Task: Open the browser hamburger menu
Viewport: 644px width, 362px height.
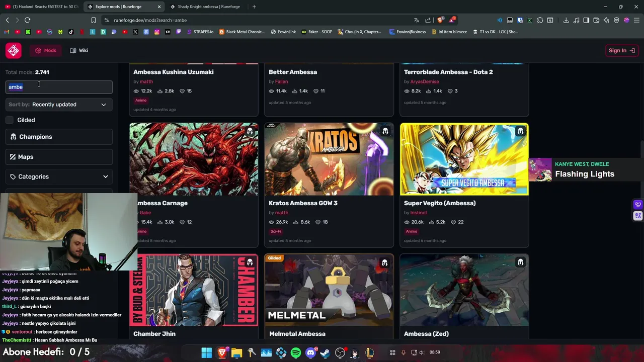Action: tap(636, 20)
